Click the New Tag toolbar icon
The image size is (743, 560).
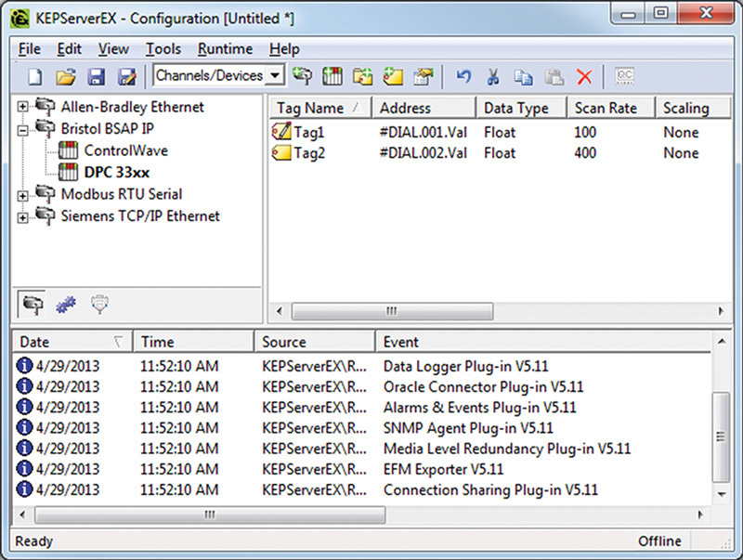(394, 76)
